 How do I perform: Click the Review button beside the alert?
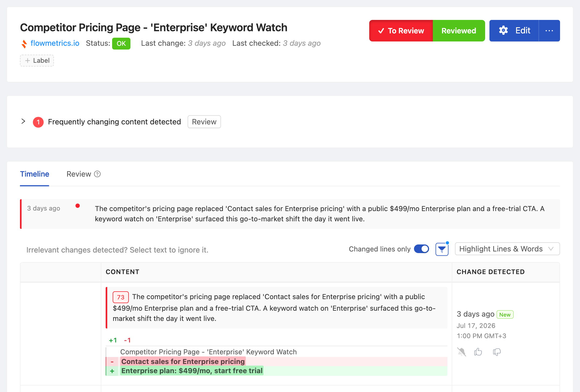[204, 122]
